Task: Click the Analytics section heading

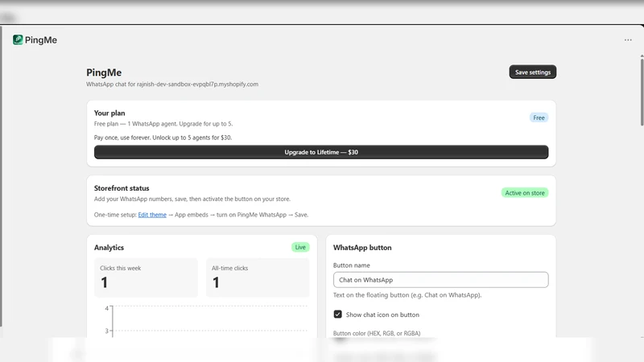Action: tap(109, 248)
